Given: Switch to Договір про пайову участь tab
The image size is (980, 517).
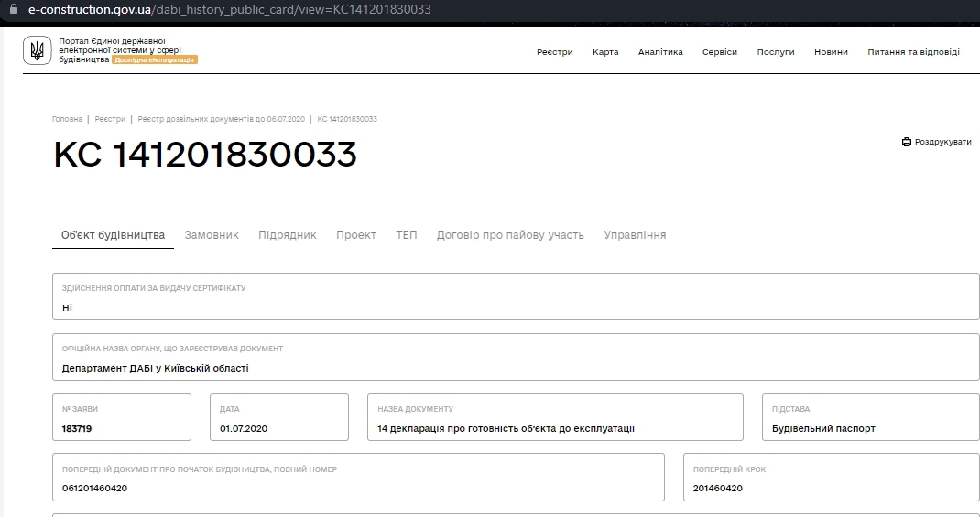Looking at the screenshot, I should click(510, 235).
